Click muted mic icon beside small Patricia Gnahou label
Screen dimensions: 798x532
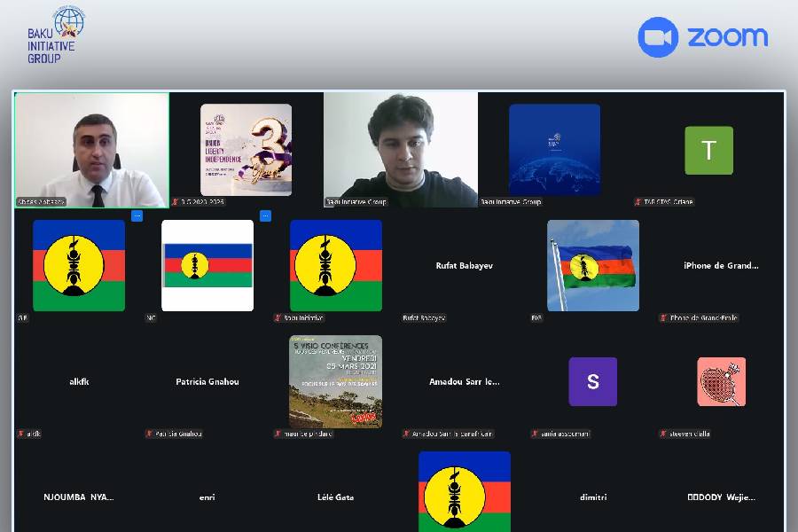click(149, 434)
